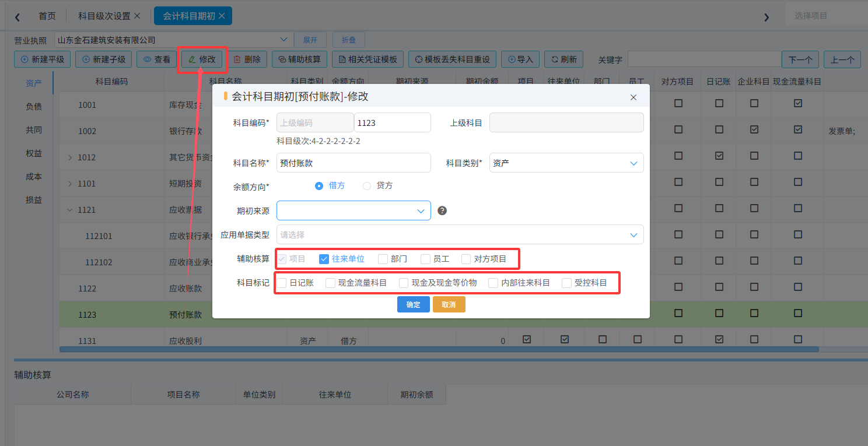This screenshot has height=446, width=868.
Task: Click the 修改 toolbar button
Action: coord(202,59)
